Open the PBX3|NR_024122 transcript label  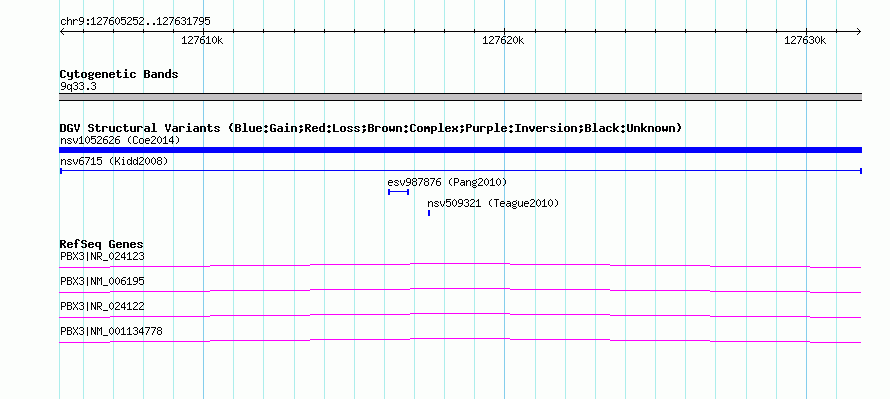pyautogui.click(x=102, y=306)
